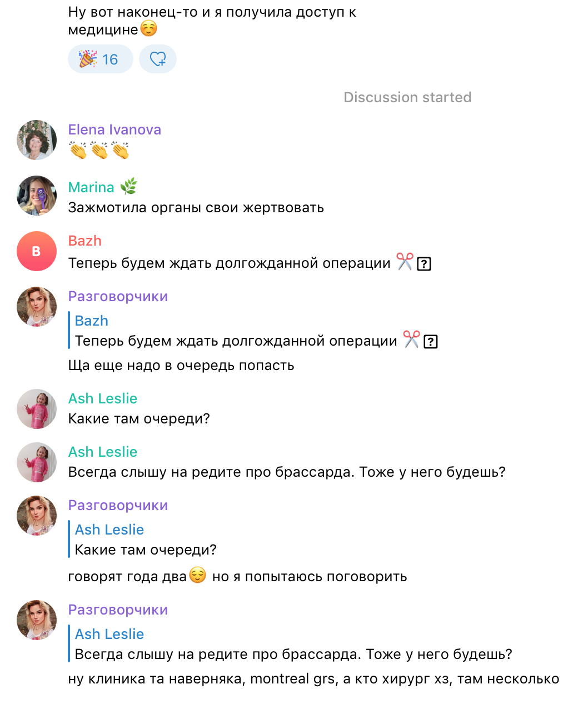
Task: Click Ash Leslie avatar beside 'Какие там очереди?'
Action: (37, 409)
